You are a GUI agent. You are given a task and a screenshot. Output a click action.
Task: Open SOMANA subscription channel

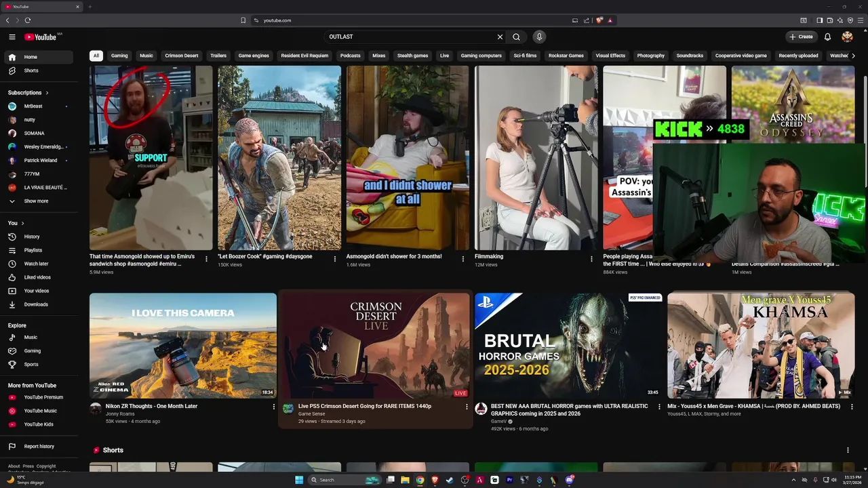[40, 134]
